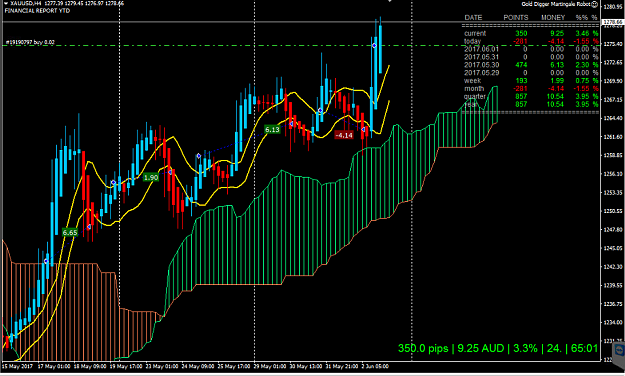The width and height of the screenshot is (625, 376).
Task: Click the 474 points value
Action: [521, 65]
